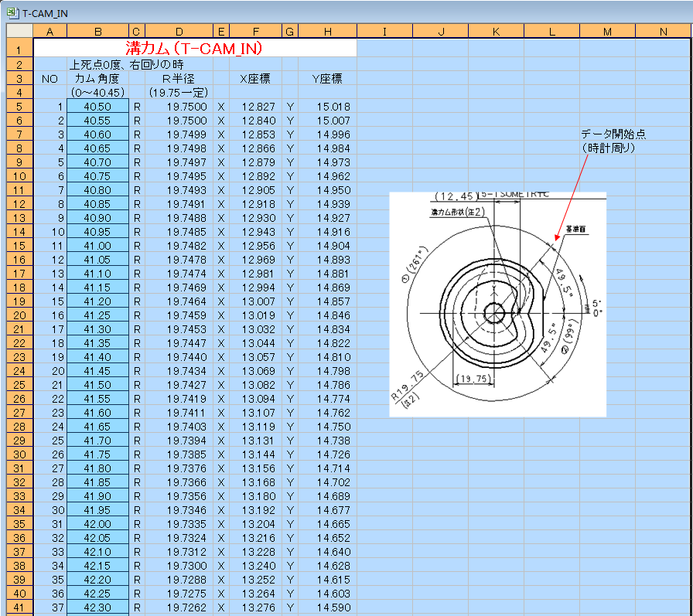Click the title cell 溝カム (T-CAM_IN)

coord(195,48)
